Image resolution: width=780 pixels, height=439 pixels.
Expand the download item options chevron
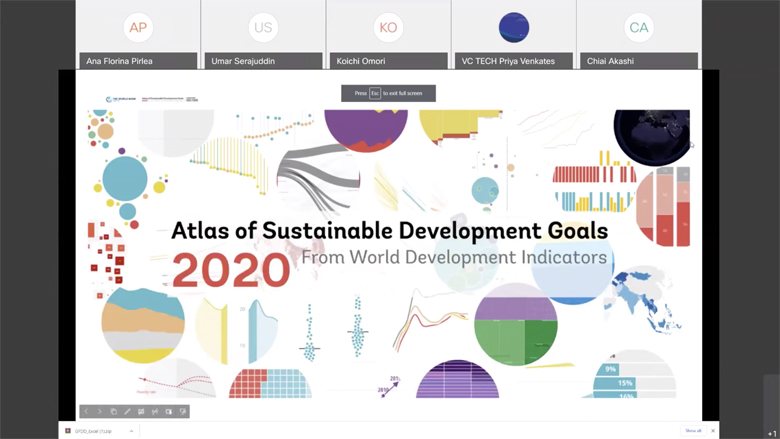[x=131, y=431]
